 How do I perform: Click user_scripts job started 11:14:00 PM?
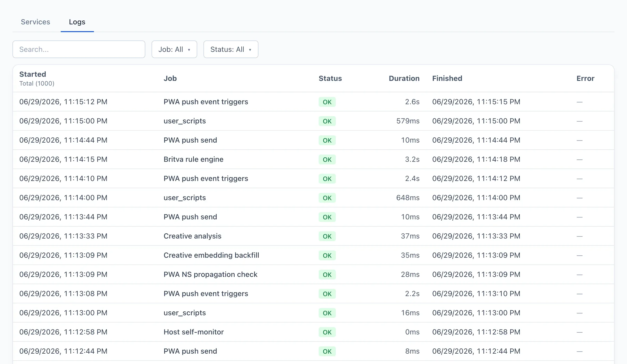point(185,198)
